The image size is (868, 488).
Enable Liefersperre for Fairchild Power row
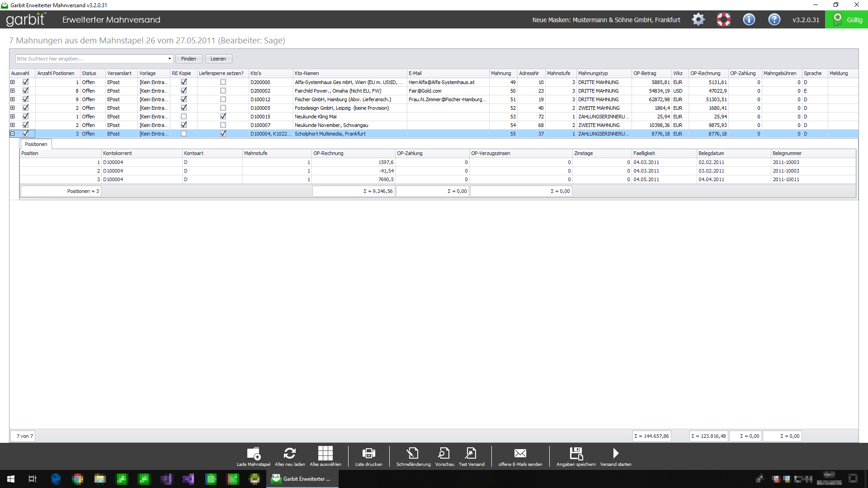223,91
